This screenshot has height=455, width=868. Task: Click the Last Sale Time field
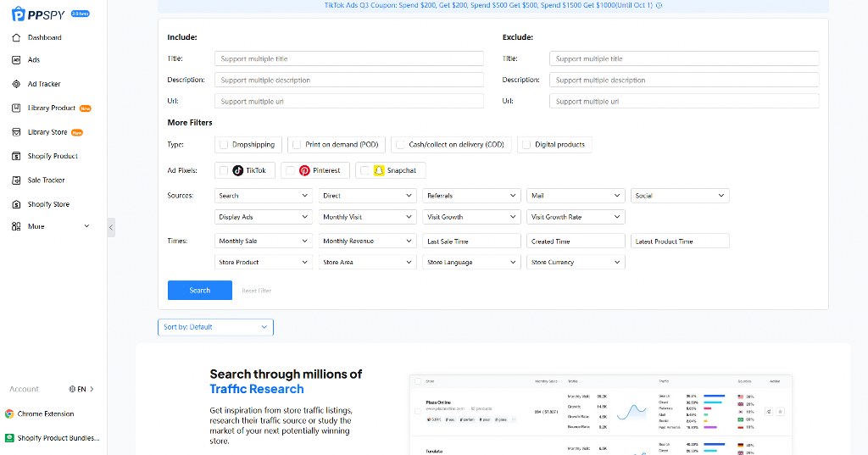[x=471, y=241]
